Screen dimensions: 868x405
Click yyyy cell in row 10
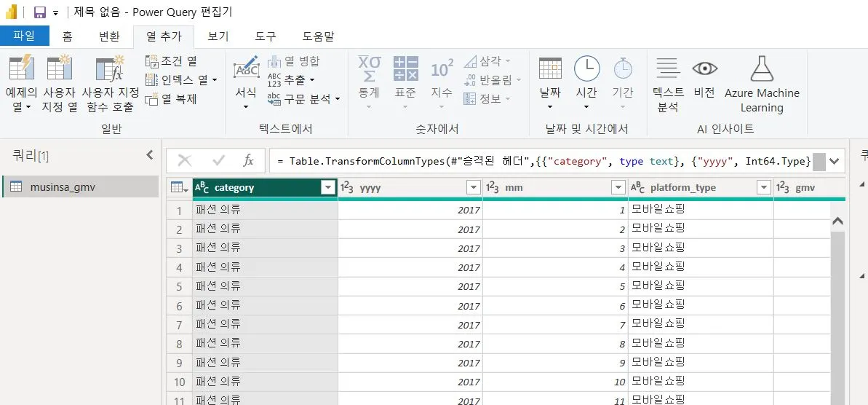pos(410,382)
